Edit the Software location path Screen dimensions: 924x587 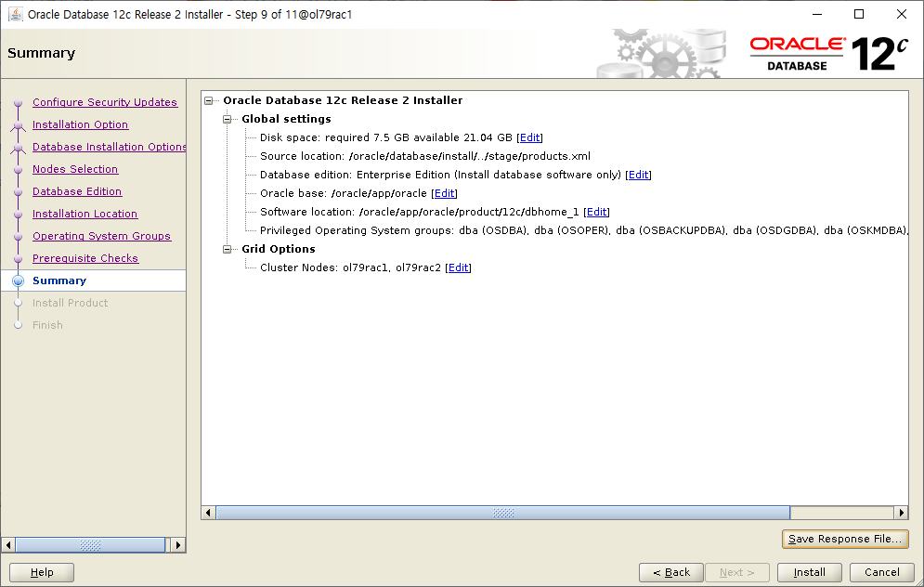pyautogui.click(x=596, y=212)
